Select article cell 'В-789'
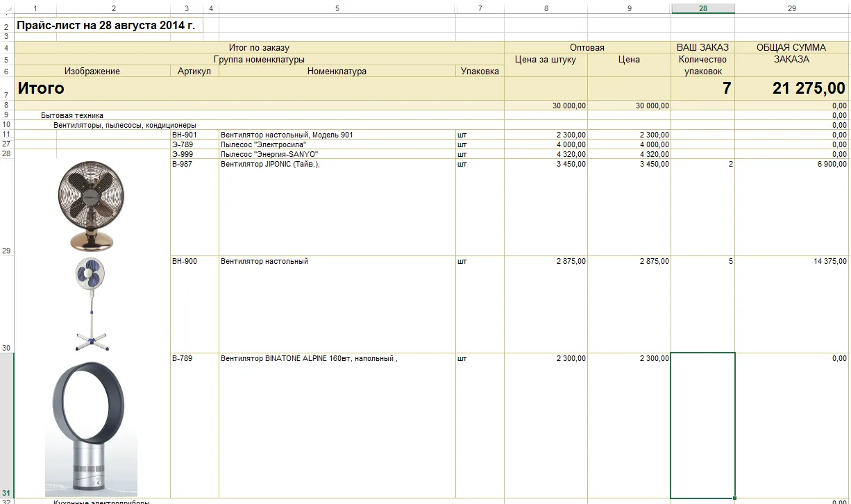This screenshot has width=851, height=504. pyautogui.click(x=194, y=426)
